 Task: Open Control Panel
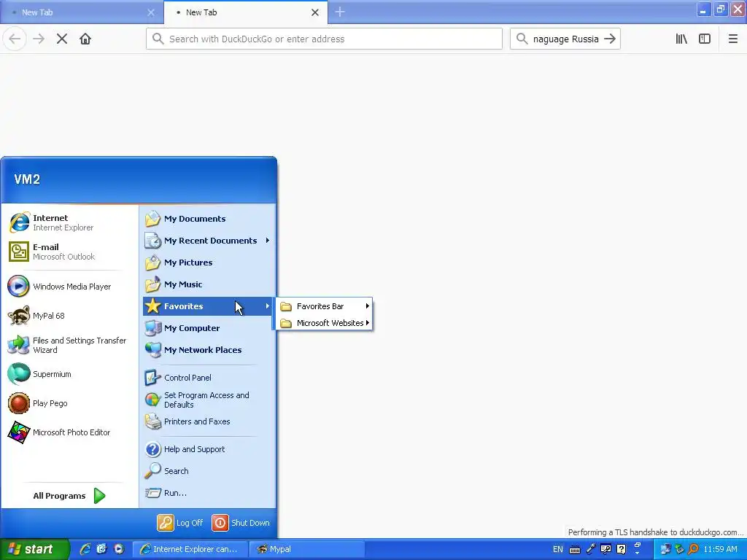(208, 378)
